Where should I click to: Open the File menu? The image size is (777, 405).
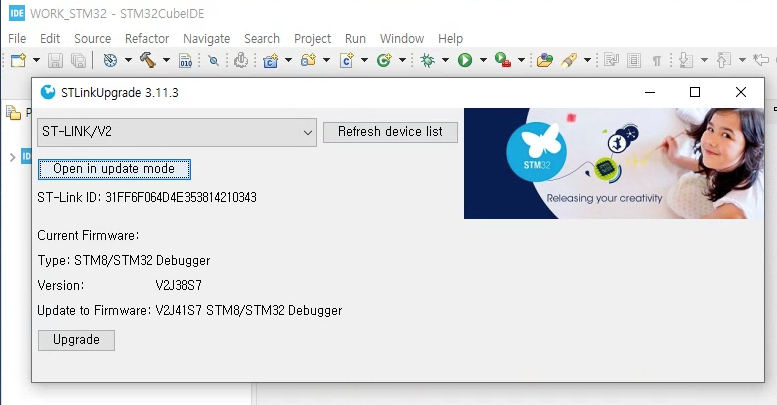point(17,39)
